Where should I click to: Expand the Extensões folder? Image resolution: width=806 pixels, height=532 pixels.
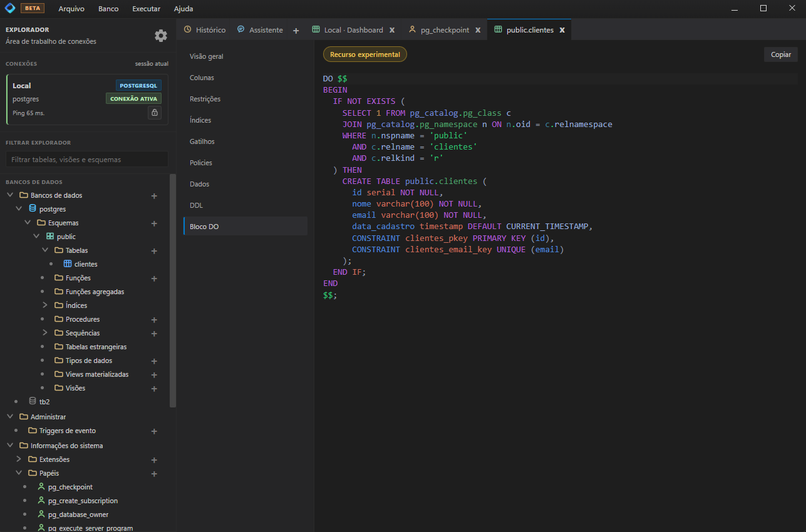[x=19, y=459]
